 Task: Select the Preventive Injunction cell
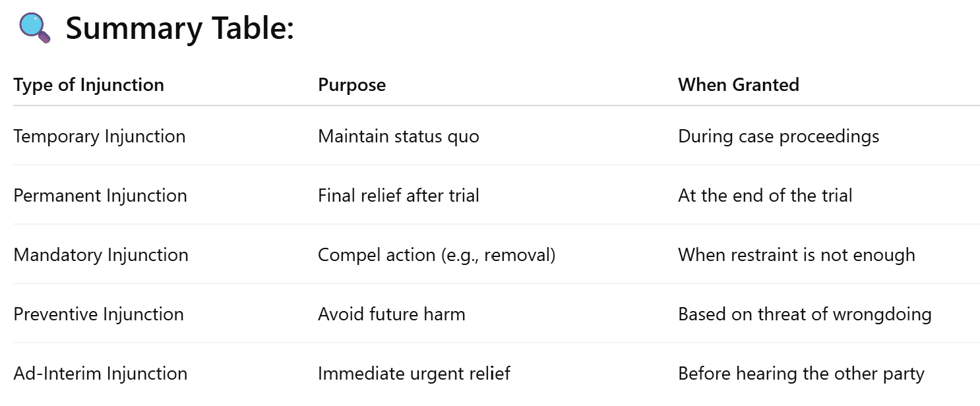tap(99, 314)
